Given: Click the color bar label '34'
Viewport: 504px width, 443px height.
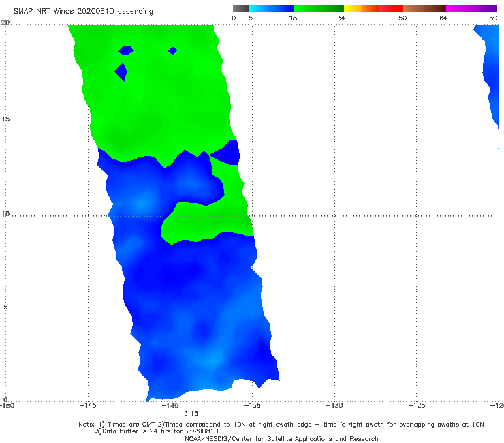Looking at the screenshot, I should tap(341, 18).
